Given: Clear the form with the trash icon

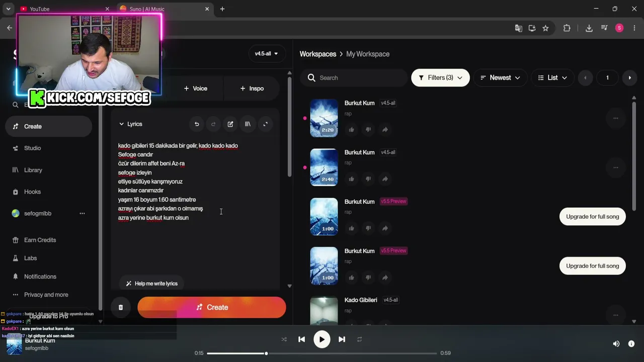Looking at the screenshot, I should point(121,307).
